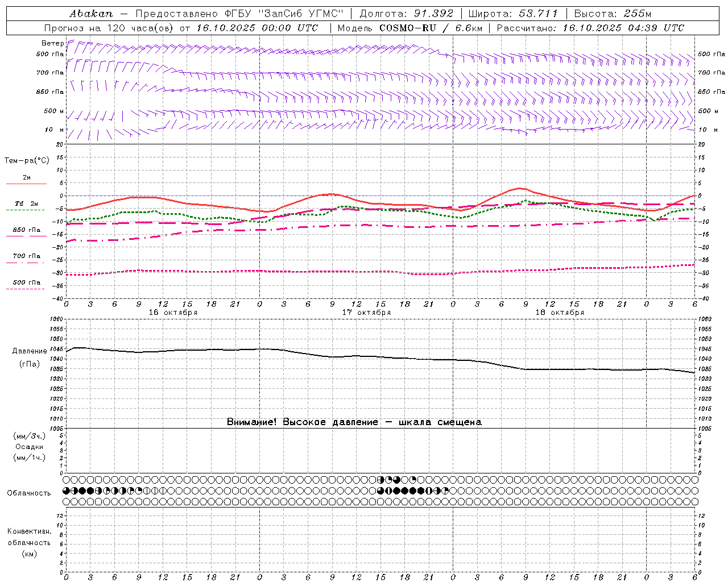The height and width of the screenshot is (582, 728).
Task: Click "Рассчитано: 16.10.2025 04:39 UTC" text
Action: (x=590, y=28)
